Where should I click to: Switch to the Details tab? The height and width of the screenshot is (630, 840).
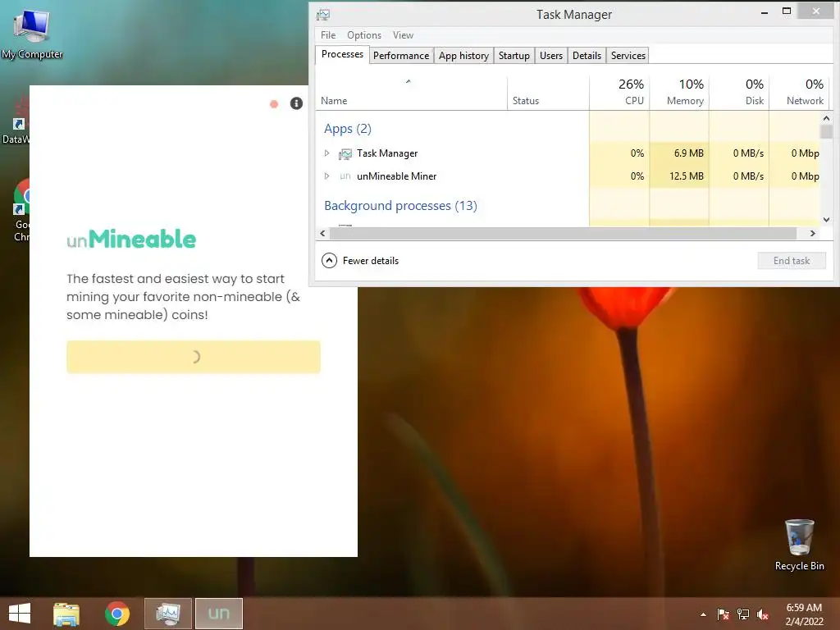tap(587, 56)
